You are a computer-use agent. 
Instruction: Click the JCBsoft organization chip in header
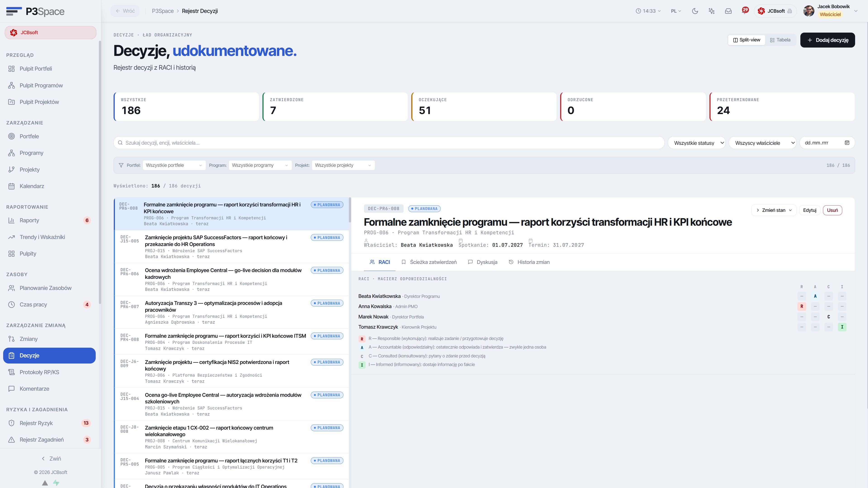pyautogui.click(x=775, y=11)
